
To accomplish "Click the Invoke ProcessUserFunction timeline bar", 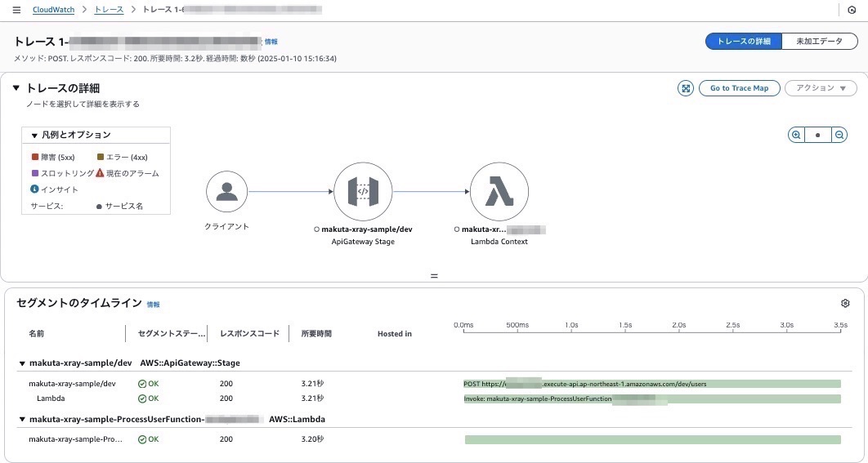I will coord(652,398).
